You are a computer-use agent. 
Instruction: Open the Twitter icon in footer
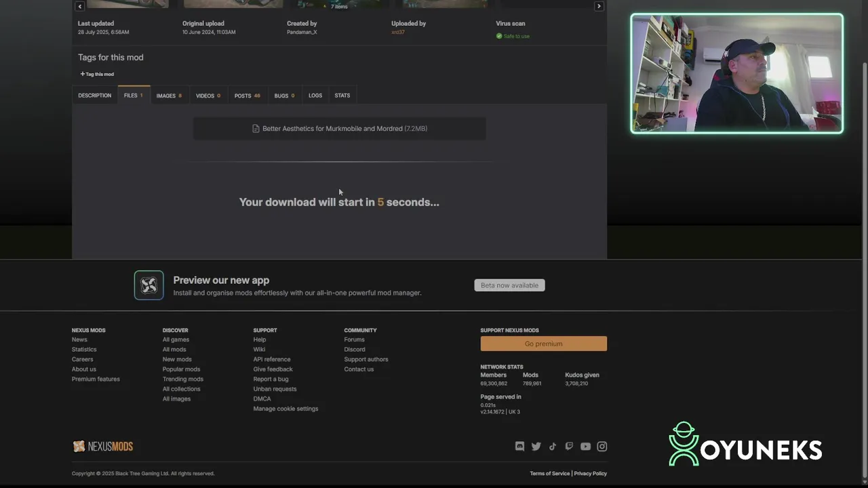pyautogui.click(x=536, y=446)
